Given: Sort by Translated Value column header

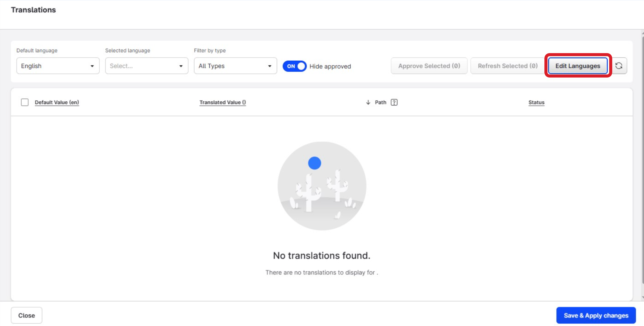Looking at the screenshot, I should tap(222, 102).
